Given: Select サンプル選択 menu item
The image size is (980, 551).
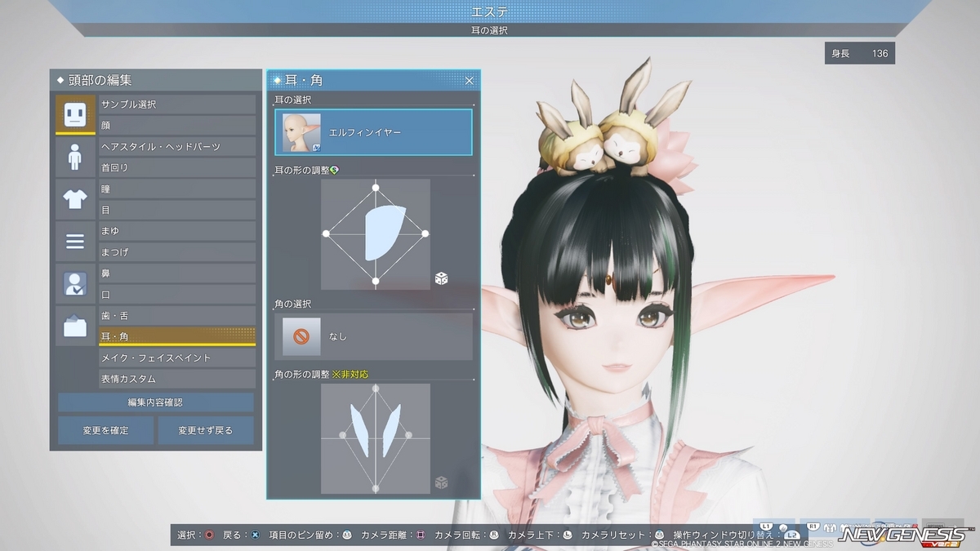Looking at the screenshot, I should pos(177,104).
